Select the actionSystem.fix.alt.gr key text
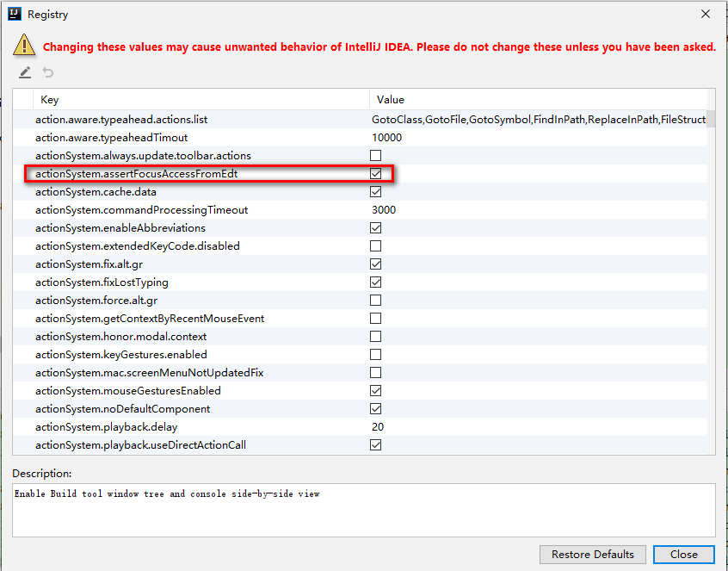Viewport: 728px width, 571px height. point(89,264)
